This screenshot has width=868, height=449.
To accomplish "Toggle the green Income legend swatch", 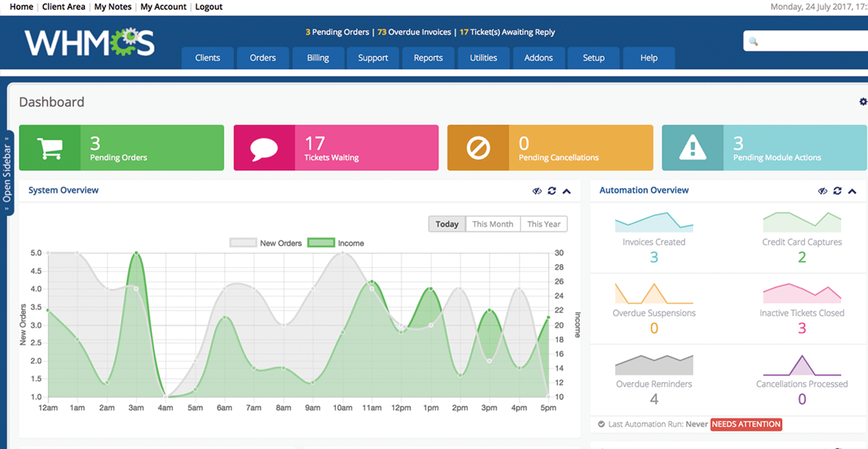I will point(321,243).
